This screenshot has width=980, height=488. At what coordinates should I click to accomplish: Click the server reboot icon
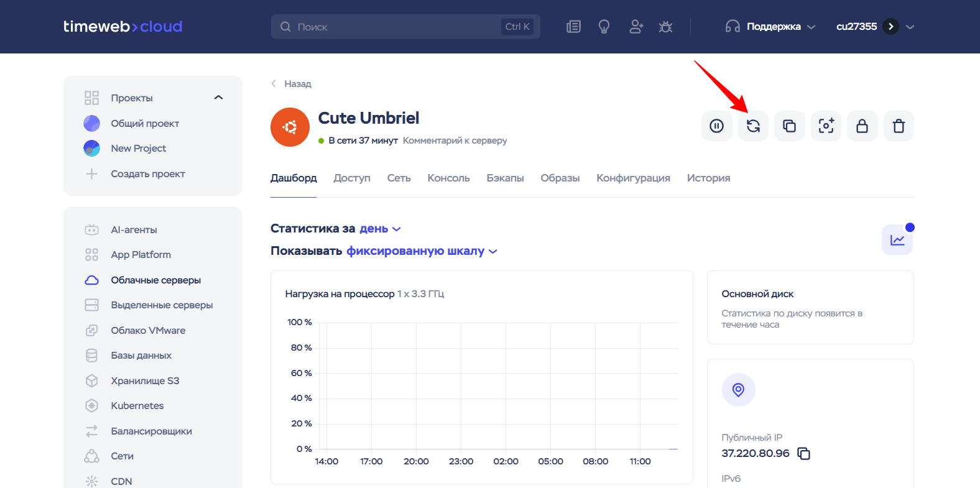pyautogui.click(x=753, y=126)
